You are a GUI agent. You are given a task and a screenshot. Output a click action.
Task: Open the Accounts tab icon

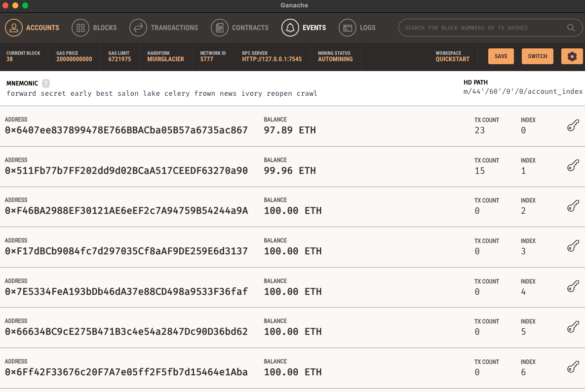[x=14, y=28]
